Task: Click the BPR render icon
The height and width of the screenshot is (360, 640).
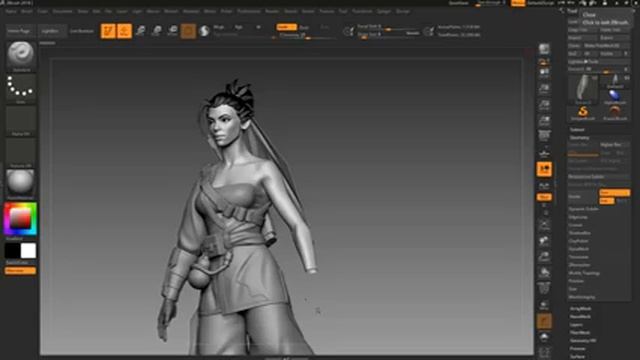Action: point(544,49)
